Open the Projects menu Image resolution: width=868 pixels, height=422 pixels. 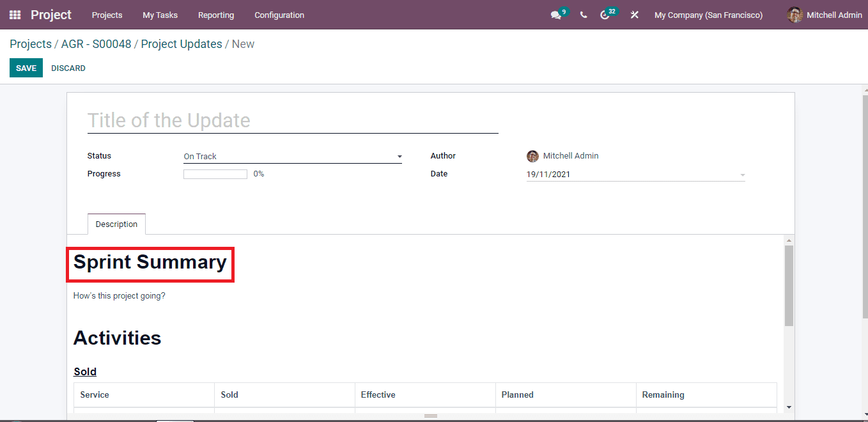click(107, 15)
